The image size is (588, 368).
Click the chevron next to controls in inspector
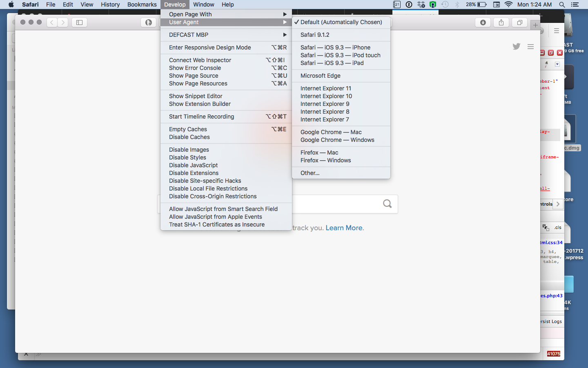coord(558,204)
